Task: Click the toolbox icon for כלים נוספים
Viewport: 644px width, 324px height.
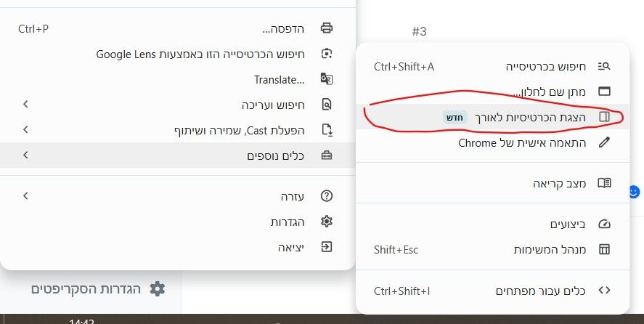Action: 327,155
